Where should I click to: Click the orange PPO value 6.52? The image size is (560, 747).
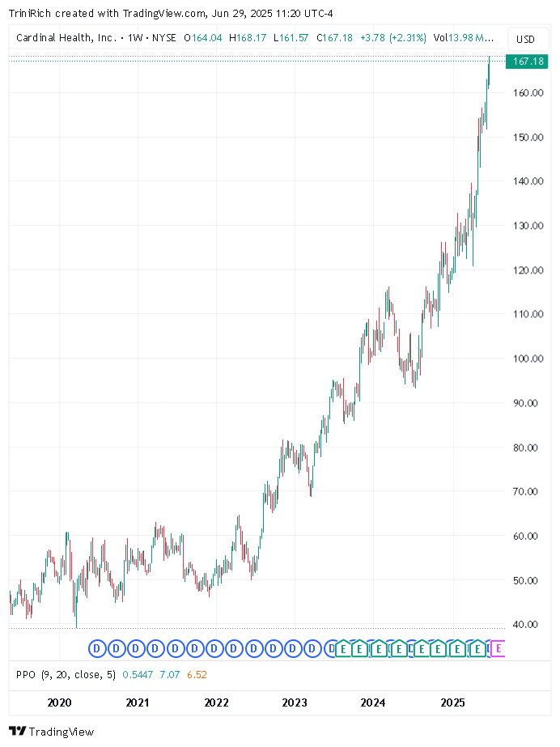(x=197, y=675)
